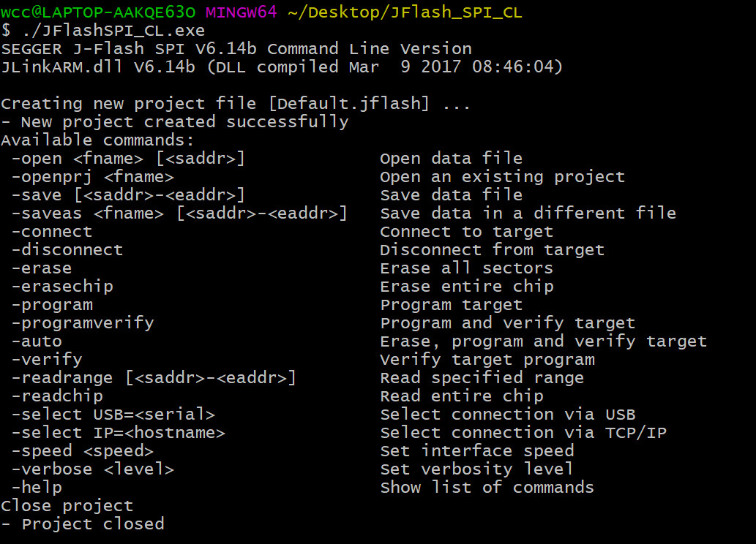Click the -verbose <level> command entry
The image size is (756, 544).
coord(93,469)
